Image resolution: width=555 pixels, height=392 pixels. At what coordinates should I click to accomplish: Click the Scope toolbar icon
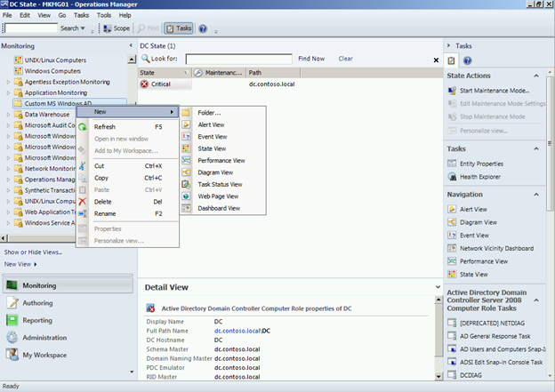[x=108, y=28]
